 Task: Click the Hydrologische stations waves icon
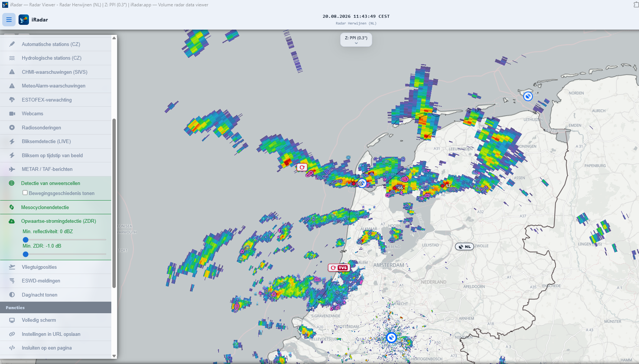click(x=12, y=58)
